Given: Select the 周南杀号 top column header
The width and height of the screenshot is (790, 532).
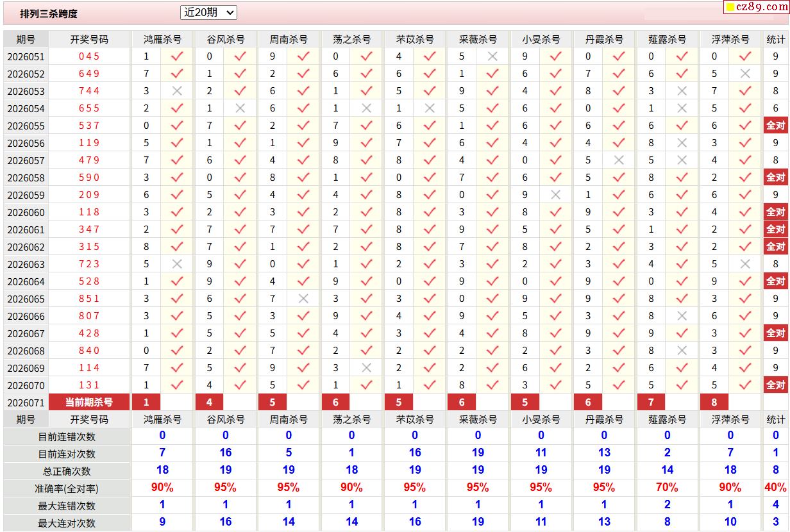Looking at the screenshot, I should [x=289, y=39].
